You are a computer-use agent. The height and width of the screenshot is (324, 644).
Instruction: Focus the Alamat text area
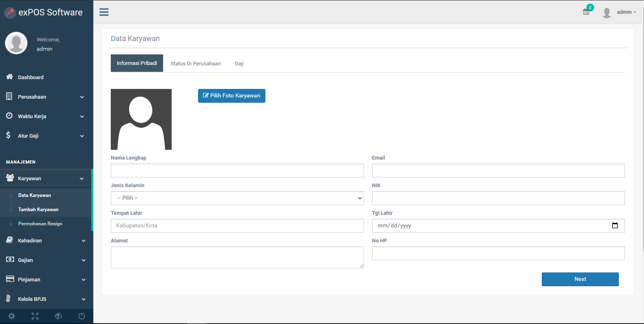click(x=237, y=257)
